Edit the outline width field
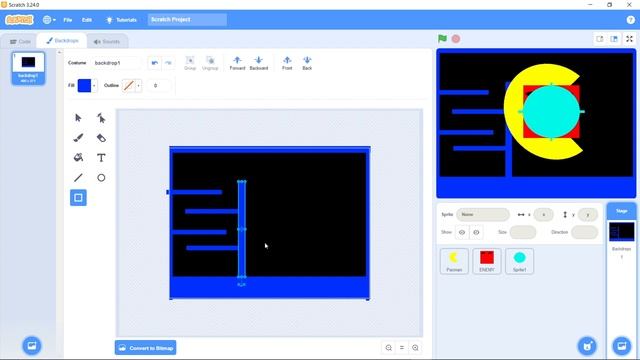640x360 pixels. [x=159, y=86]
